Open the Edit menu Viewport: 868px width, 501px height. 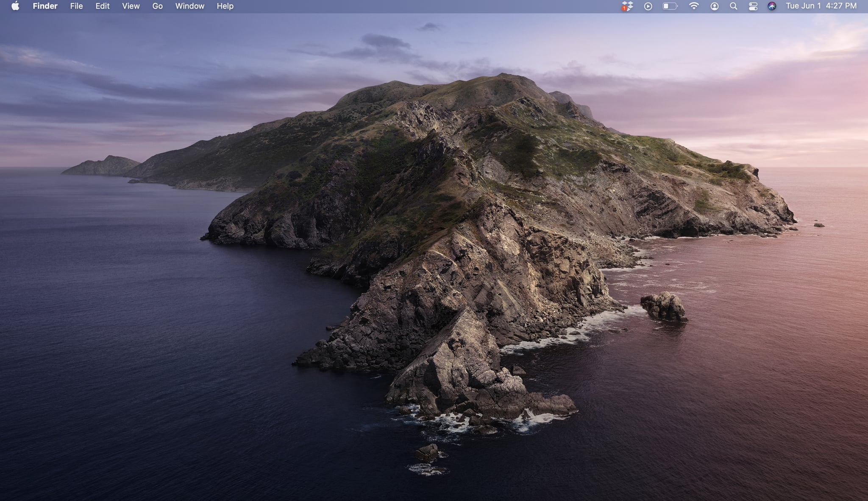click(x=102, y=6)
